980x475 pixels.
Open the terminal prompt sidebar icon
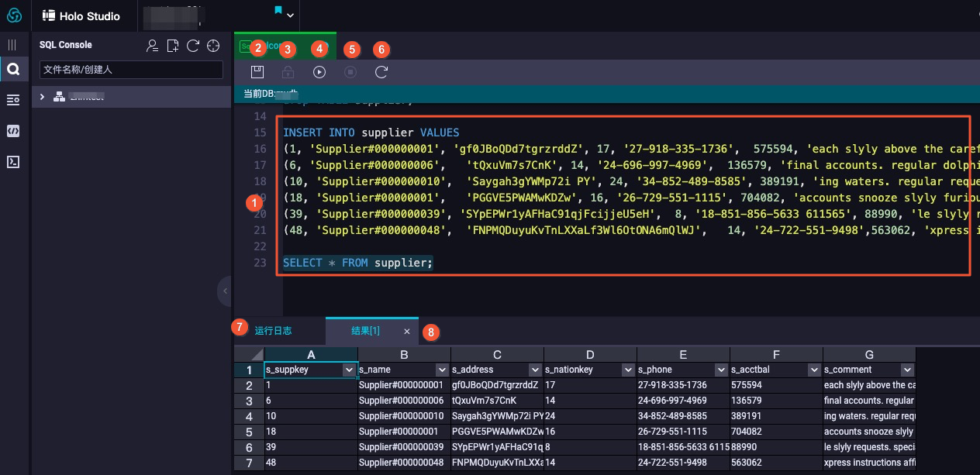tap(13, 162)
